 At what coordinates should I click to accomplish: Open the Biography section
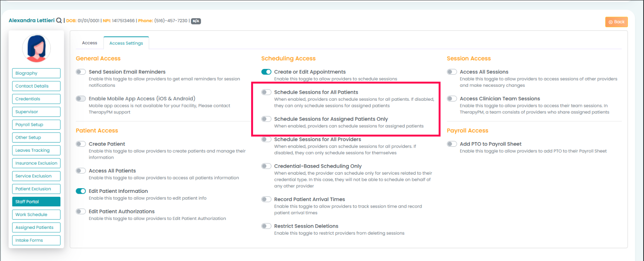(x=36, y=73)
